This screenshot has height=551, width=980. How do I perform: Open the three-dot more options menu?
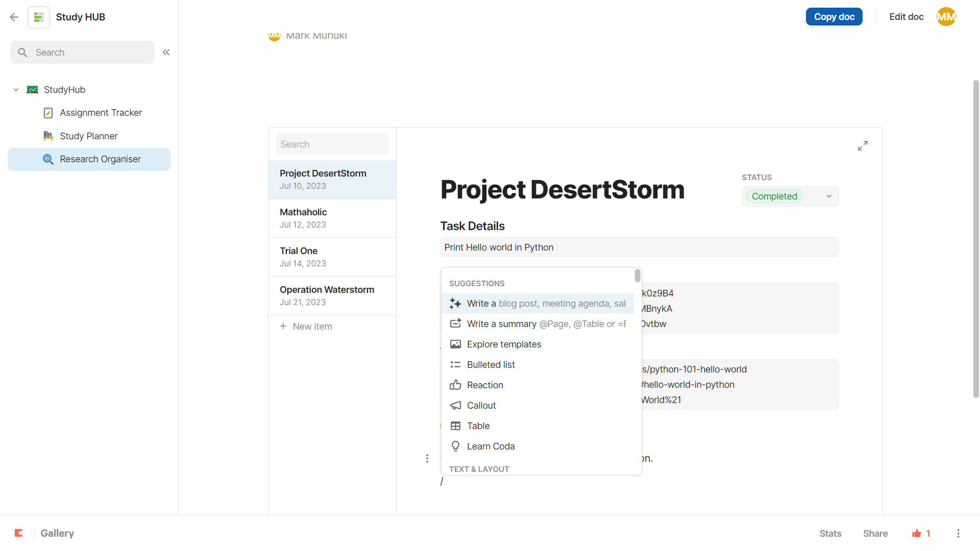[x=958, y=533]
